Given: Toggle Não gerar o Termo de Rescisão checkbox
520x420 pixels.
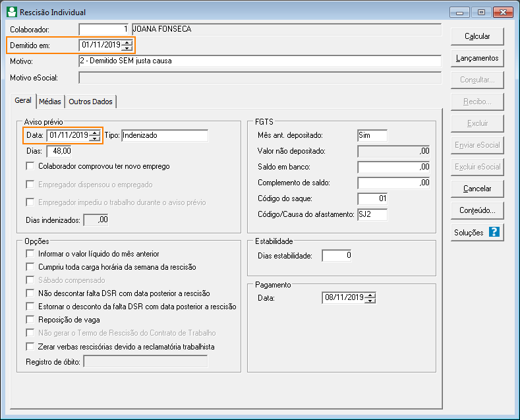Looking at the screenshot, I should 30,333.
